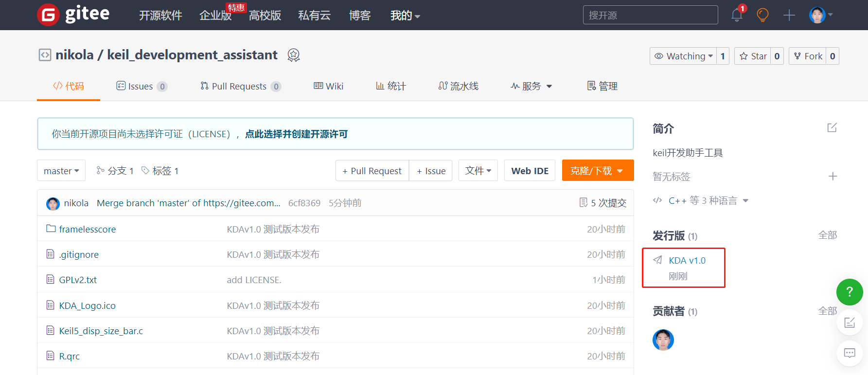The image size is (868, 375).
Task: Toggle Watching on this repository
Action: [x=683, y=56]
